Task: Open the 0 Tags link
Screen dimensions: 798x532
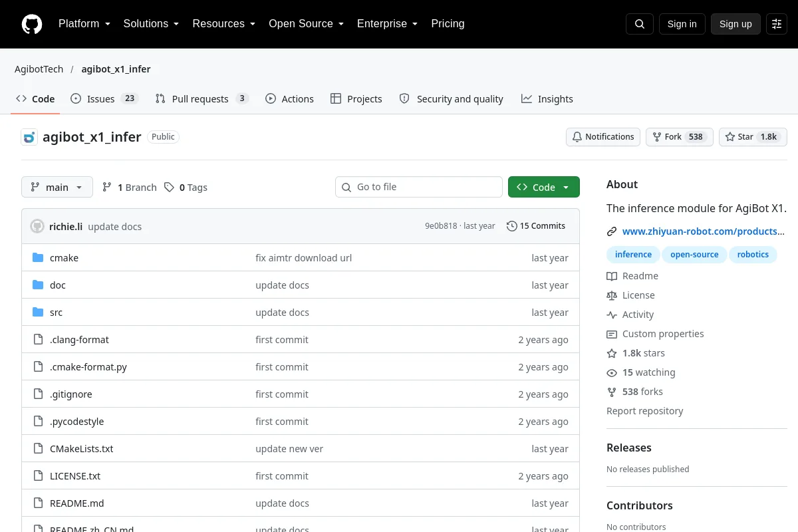Action: [x=186, y=187]
